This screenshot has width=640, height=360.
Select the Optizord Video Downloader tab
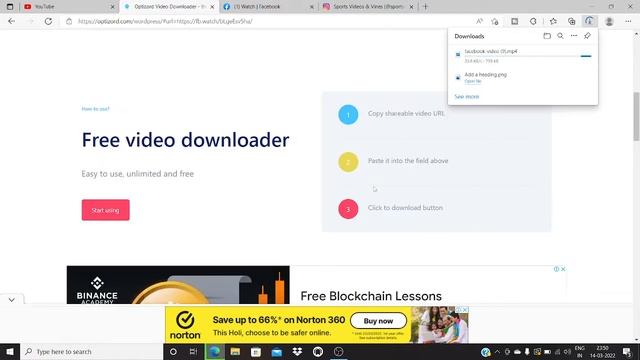169,7
